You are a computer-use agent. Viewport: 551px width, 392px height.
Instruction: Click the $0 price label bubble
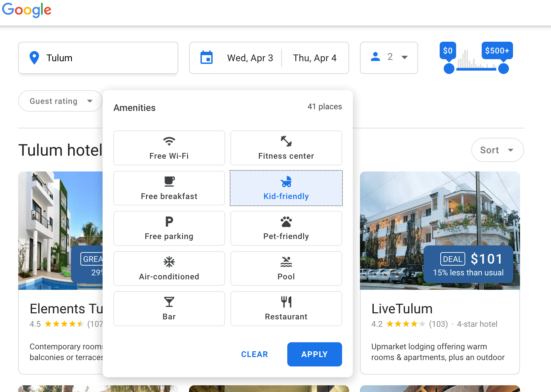click(448, 51)
